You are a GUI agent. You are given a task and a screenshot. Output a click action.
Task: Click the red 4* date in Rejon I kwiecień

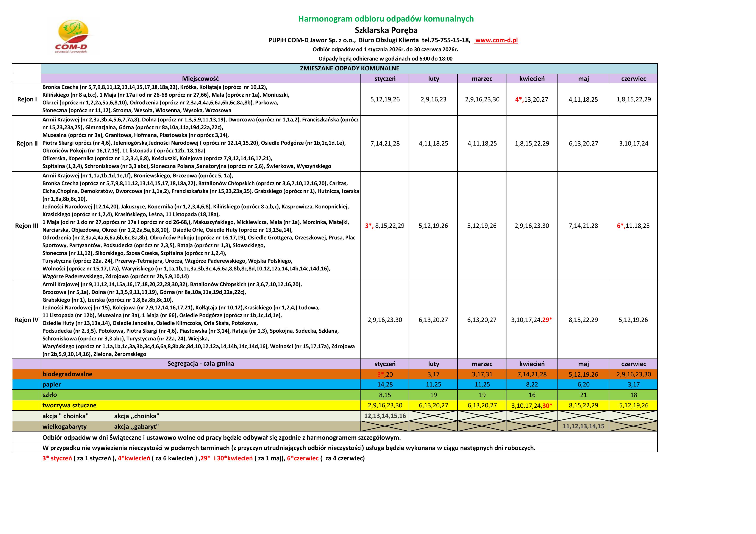519,99
